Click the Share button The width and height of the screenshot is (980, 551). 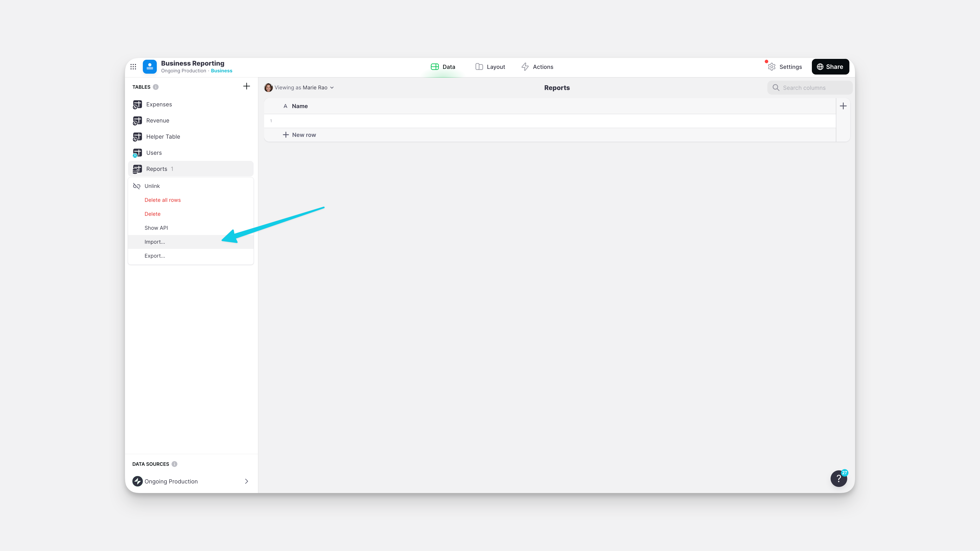point(830,66)
